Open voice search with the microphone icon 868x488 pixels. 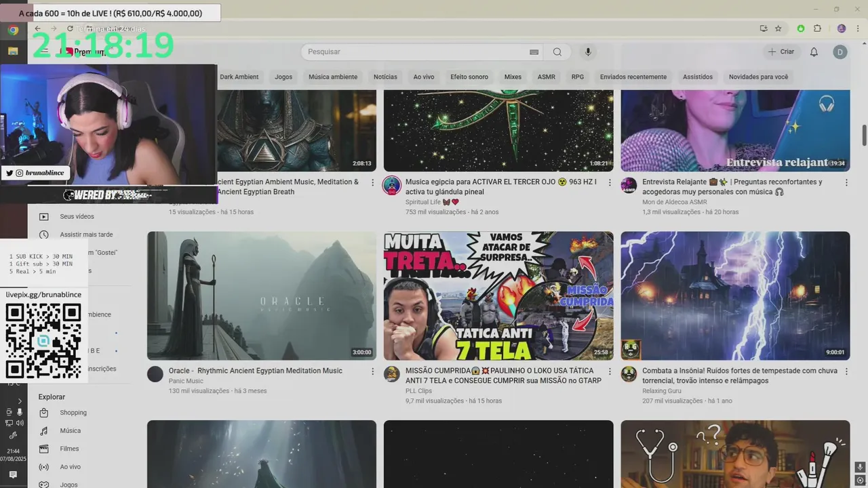coord(588,52)
